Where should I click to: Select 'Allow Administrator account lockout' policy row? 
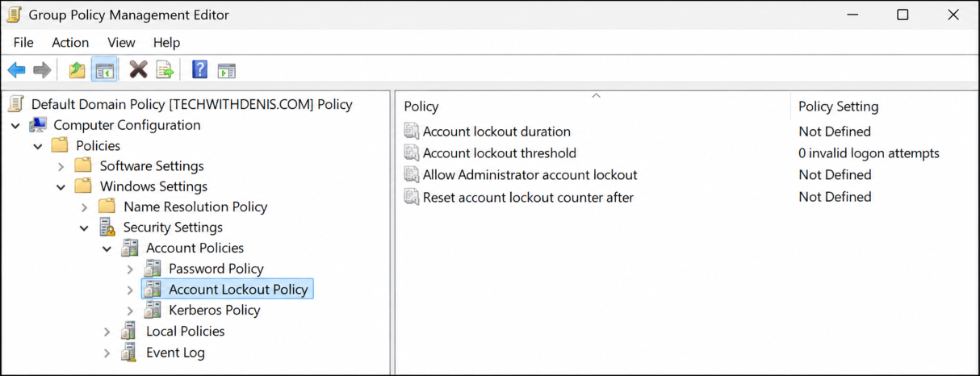[530, 175]
